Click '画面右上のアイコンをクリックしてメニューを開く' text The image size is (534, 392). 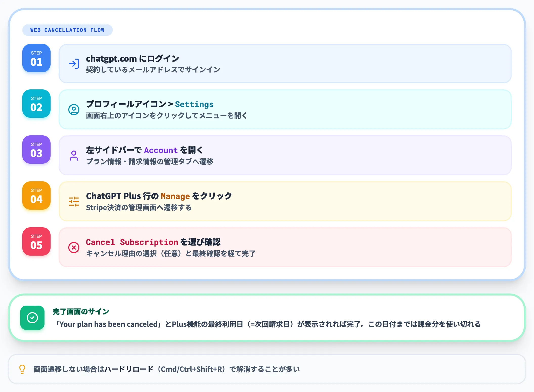click(x=166, y=116)
